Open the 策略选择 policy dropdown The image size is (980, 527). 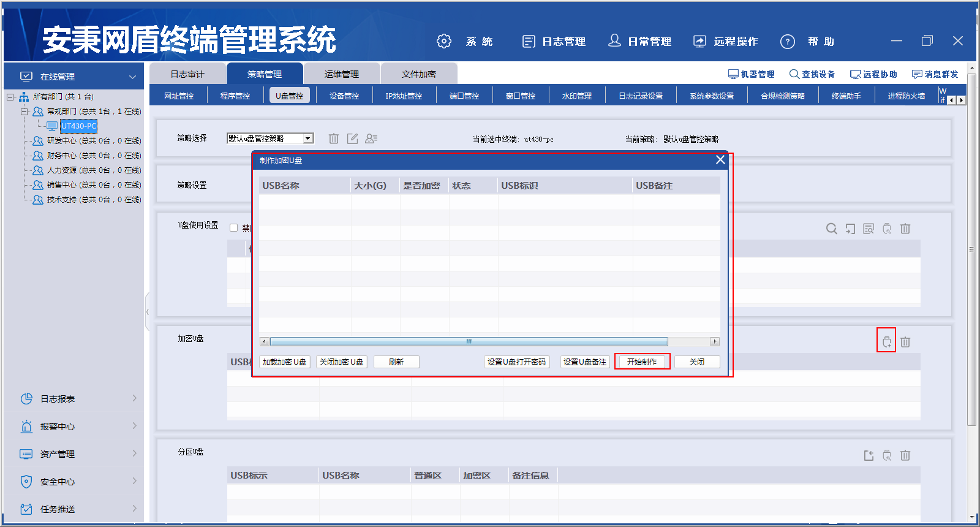[308, 138]
